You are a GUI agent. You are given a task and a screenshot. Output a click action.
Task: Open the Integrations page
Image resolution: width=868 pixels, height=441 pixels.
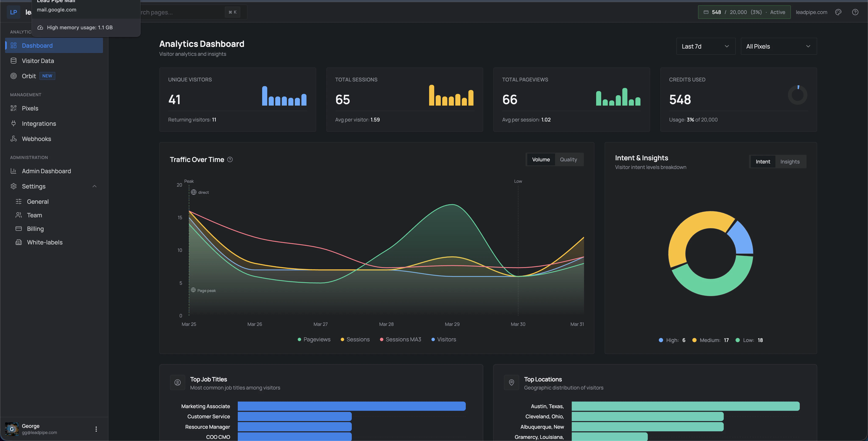(39, 123)
